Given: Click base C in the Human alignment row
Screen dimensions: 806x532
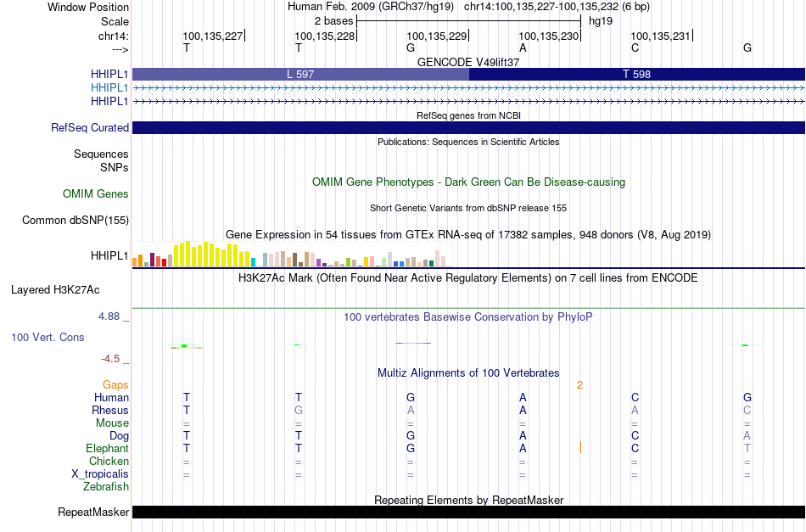Looking at the screenshot, I should [635, 397].
